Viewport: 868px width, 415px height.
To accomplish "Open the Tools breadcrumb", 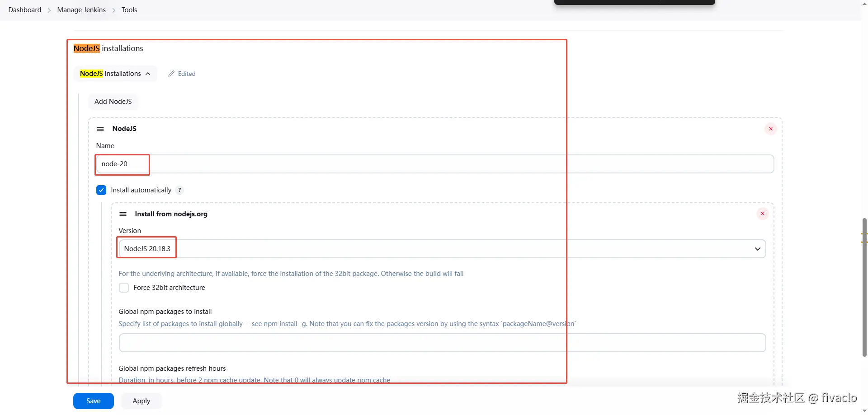I will pyautogui.click(x=129, y=10).
